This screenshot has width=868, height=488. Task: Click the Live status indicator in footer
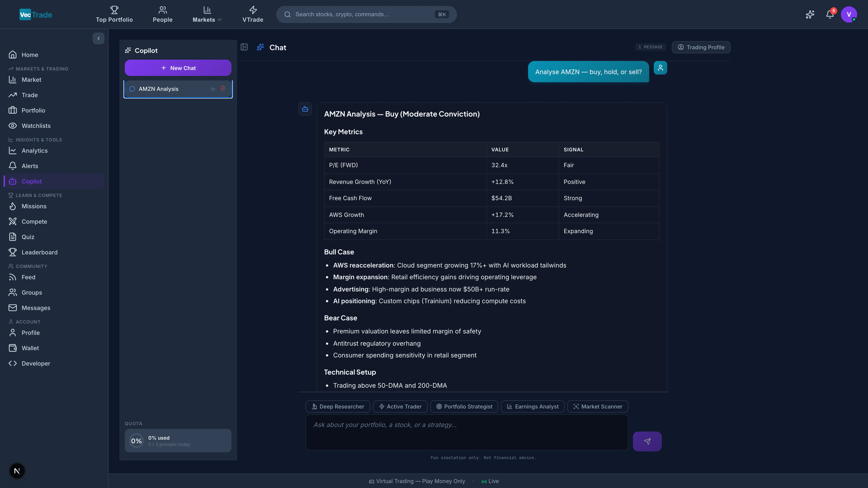point(490,481)
